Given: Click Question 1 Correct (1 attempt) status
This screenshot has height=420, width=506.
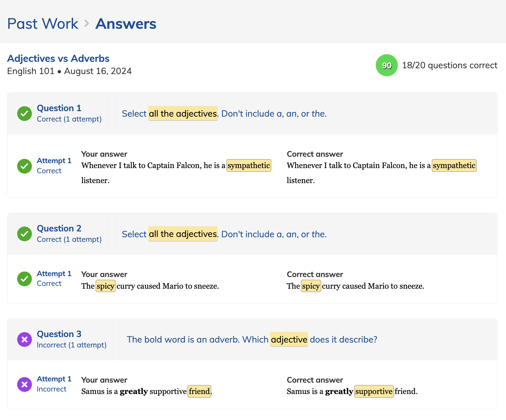Looking at the screenshot, I should coord(69,119).
